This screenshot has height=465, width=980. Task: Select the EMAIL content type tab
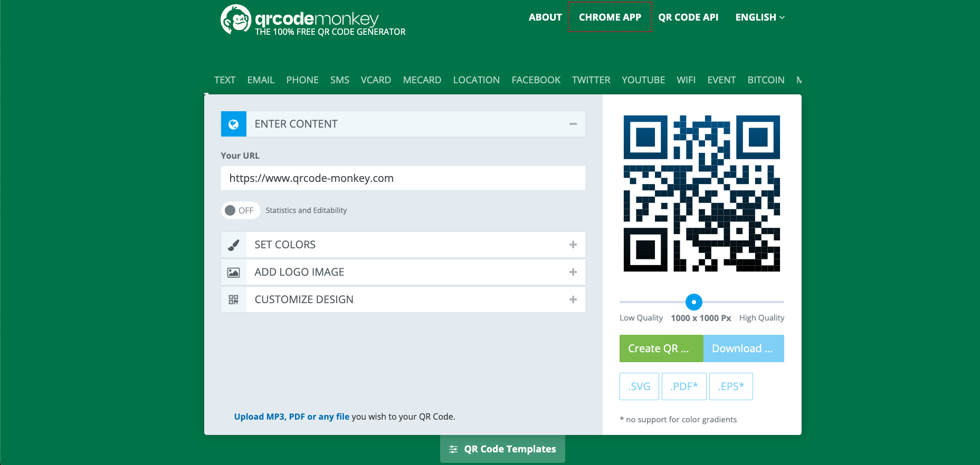tap(261, 80)
